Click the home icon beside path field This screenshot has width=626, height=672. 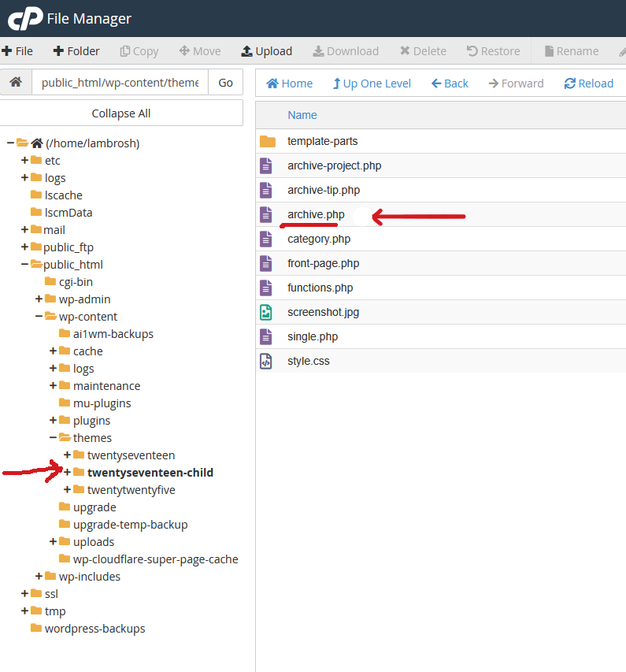pos(16,83)
